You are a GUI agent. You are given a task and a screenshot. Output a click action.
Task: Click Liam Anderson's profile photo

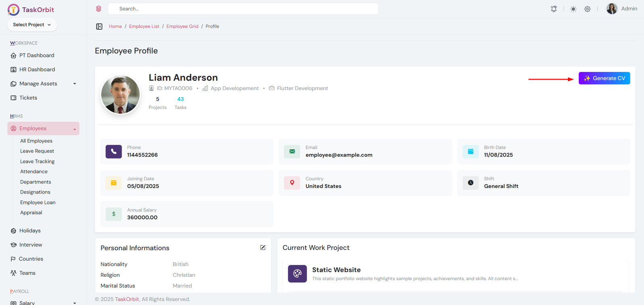click(120, 95)
